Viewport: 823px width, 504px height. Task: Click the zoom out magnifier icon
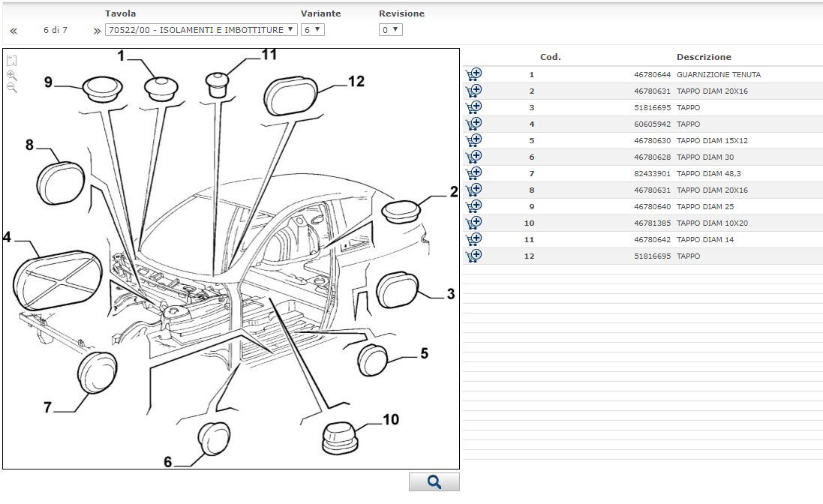click(11, 88)
